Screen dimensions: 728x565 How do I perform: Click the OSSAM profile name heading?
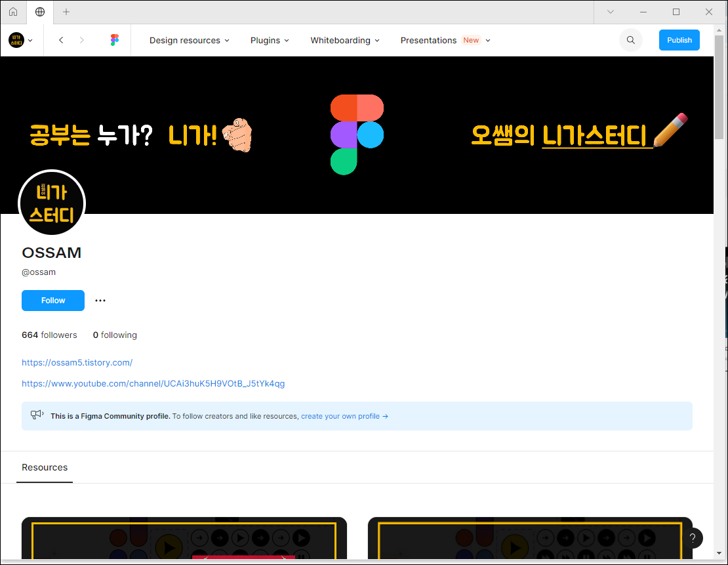point(52,253)
